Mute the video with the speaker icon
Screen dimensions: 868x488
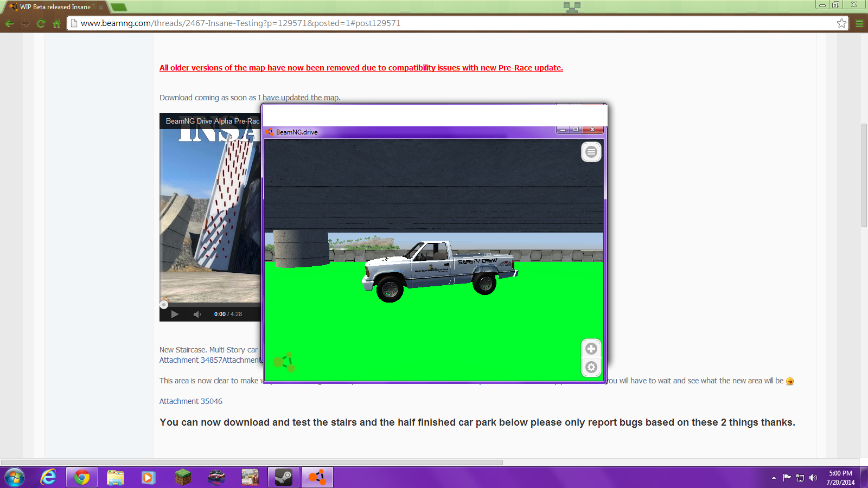[197, 314]
